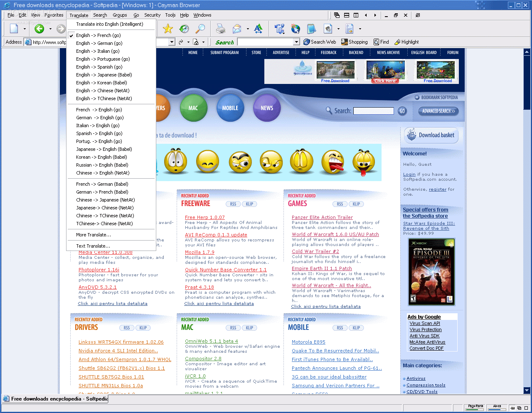Open the Free Herp 1.0.07 link

pos(204,217)
